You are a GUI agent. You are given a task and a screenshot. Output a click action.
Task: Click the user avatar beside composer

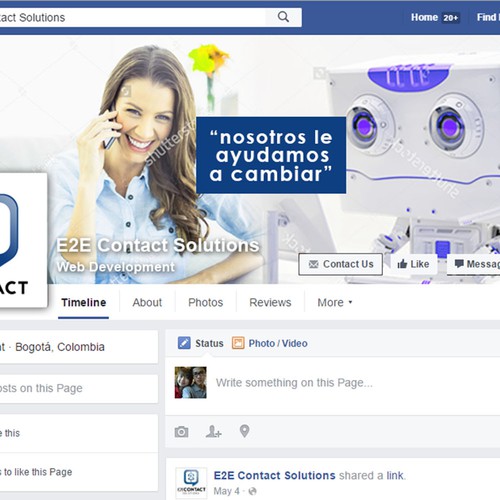191,383
